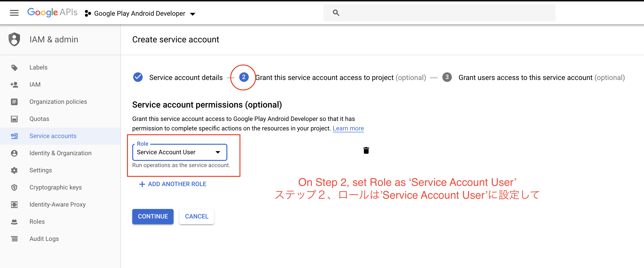Click the Google APIs logo
644x268 pixels.
pos(52,13)
